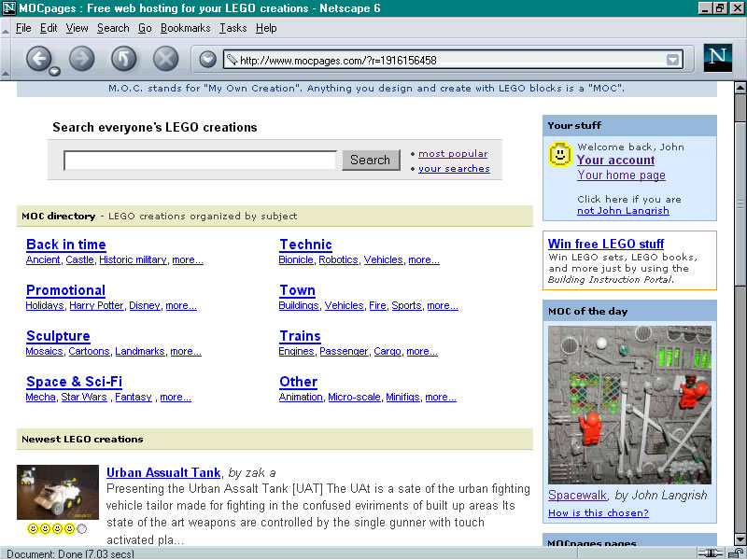Open the Tasks menu

233,28
